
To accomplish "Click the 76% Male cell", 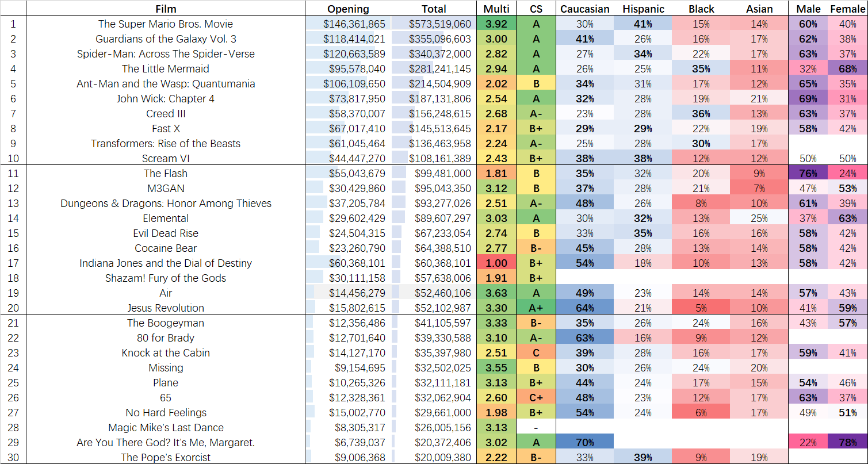I will pos(809,174).
